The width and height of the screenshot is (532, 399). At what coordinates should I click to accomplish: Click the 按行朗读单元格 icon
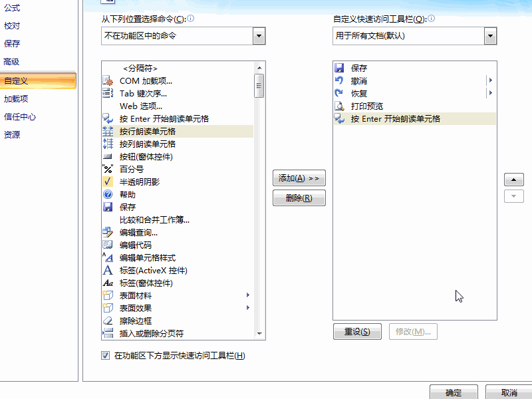(x=108, y=131)
